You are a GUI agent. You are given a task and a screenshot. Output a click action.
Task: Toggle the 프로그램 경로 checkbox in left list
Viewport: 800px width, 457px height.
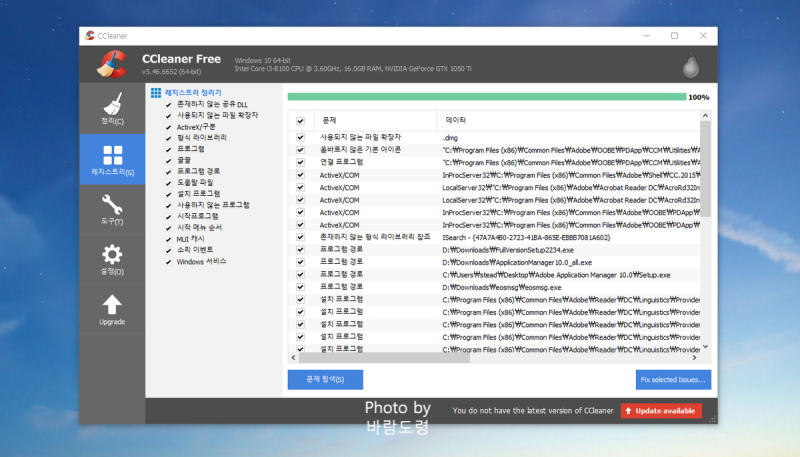point(168,172)
